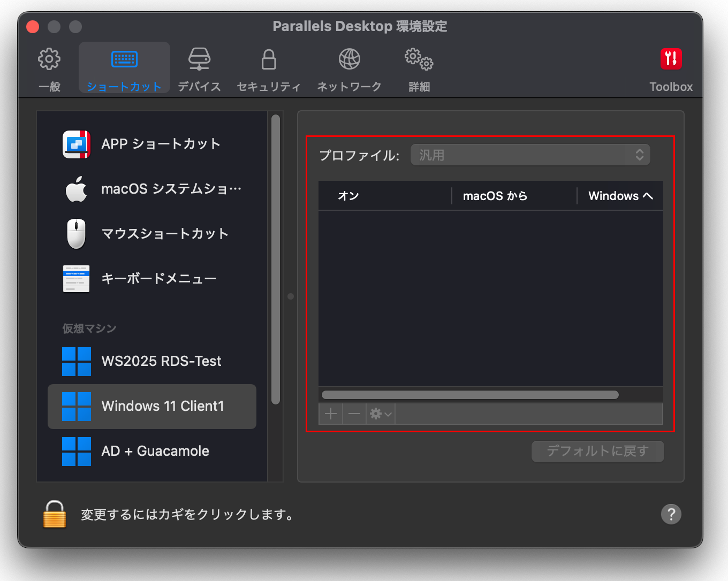Switch to the デバイス tab
Viewport: 728px width, 581px height.
pos(199,70)
